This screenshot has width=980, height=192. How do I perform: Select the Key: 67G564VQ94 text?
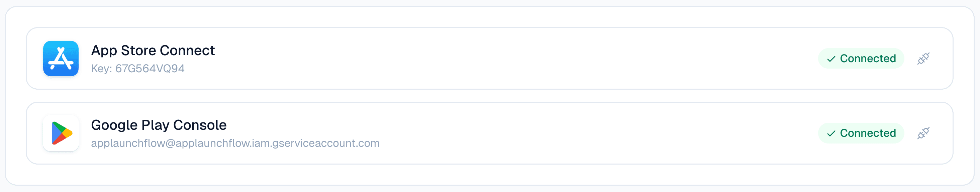click(138, 69)
